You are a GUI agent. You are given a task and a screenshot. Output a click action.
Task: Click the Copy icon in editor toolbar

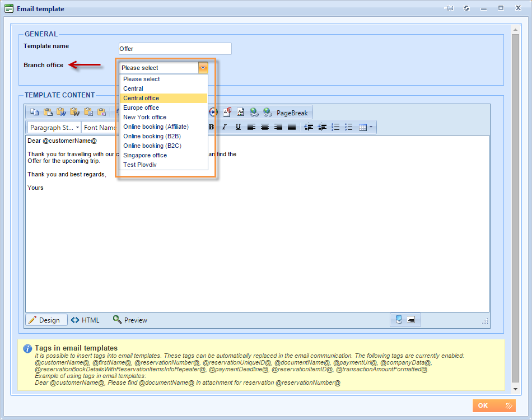click(x=34, y=112)
